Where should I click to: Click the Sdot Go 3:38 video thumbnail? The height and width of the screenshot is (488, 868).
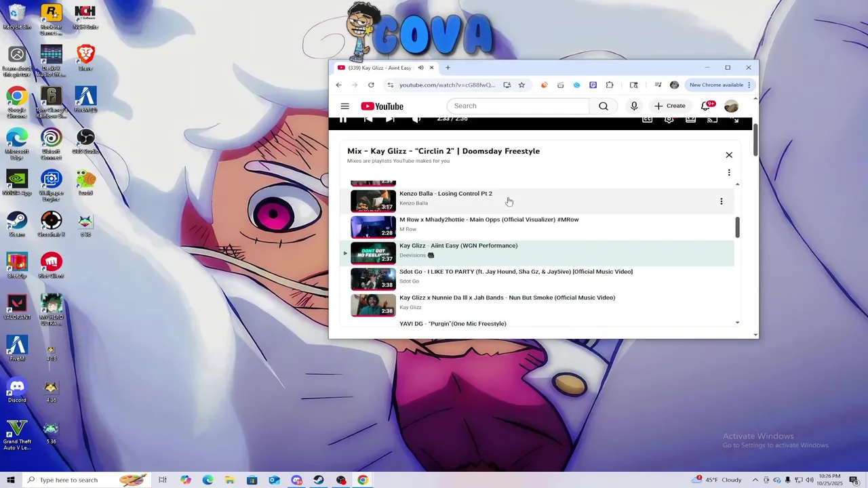pos(373,279)
